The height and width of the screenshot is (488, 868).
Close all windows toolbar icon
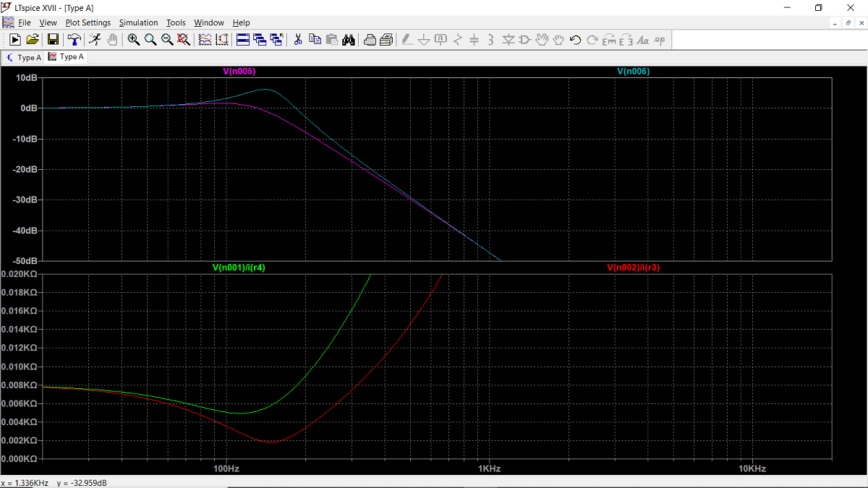click(276, 40)
